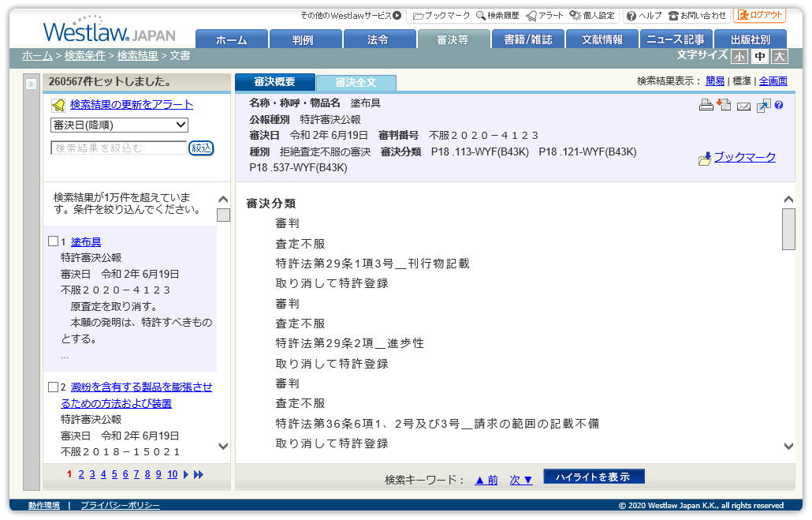The height and width of the screenshot is (520, 812).
Task: Open the blue help question mark icon
Action: [778, 105]
